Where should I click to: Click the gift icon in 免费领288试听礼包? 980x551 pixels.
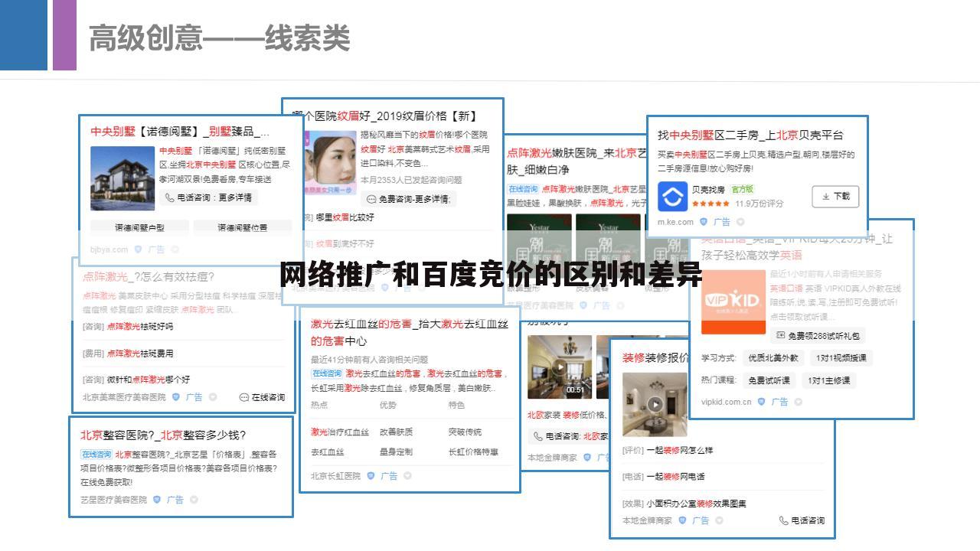pos(780,335)
